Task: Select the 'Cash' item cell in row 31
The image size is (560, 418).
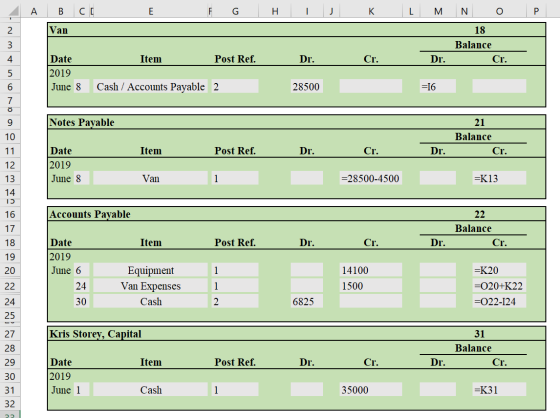Action: coord(150,390)
